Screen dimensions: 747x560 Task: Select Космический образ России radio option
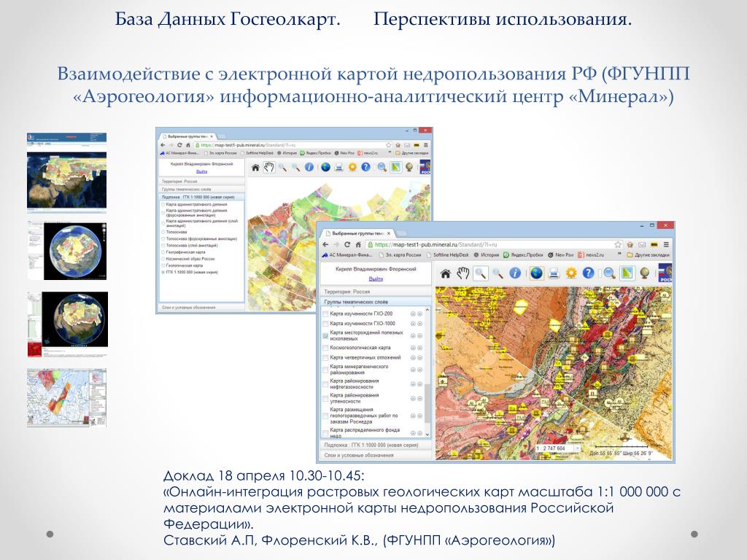pyautogui.click(x=163, y=259)
